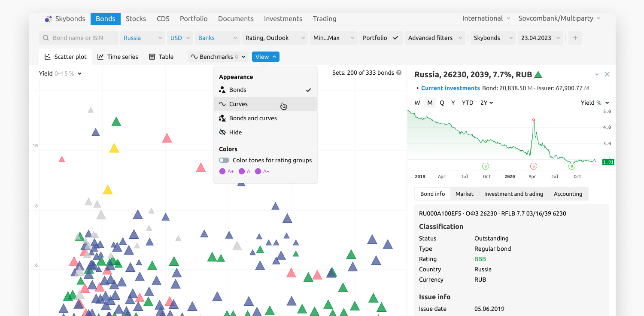
Task: Open the Yield 0–15 % axis dropdown
Action: 60,73
